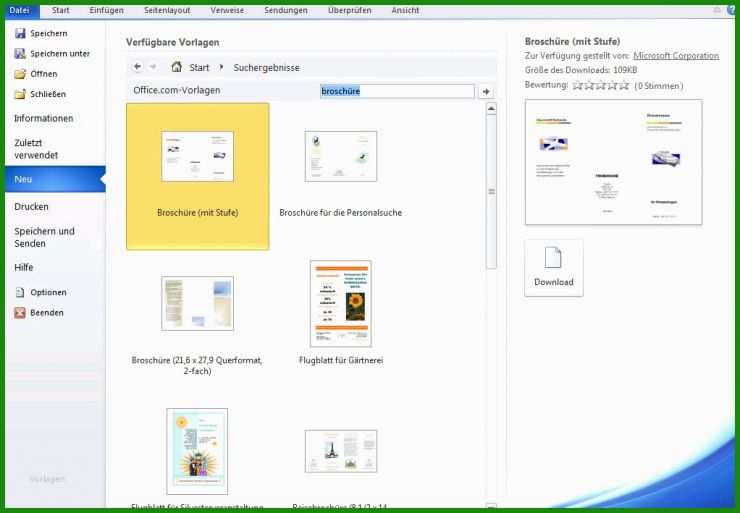
Task: Click the (0 Stimmen) text
Action: coord(658,86)
